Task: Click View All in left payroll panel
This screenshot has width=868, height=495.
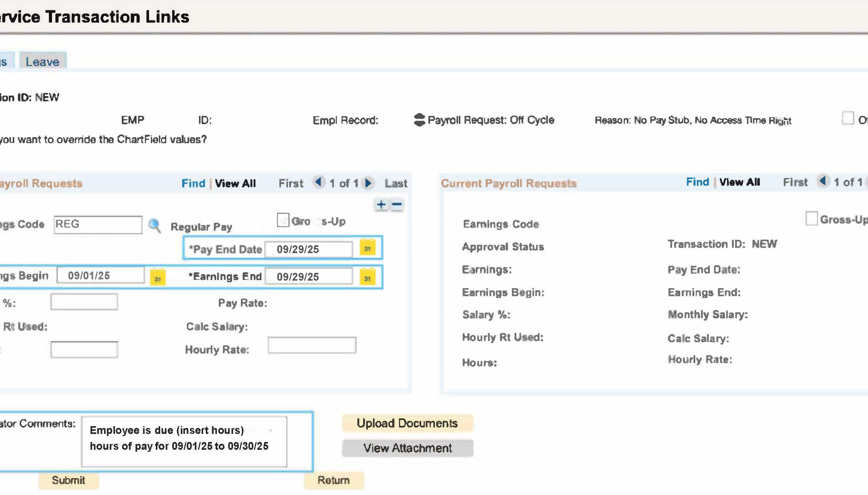Action: tap(235, 184)
